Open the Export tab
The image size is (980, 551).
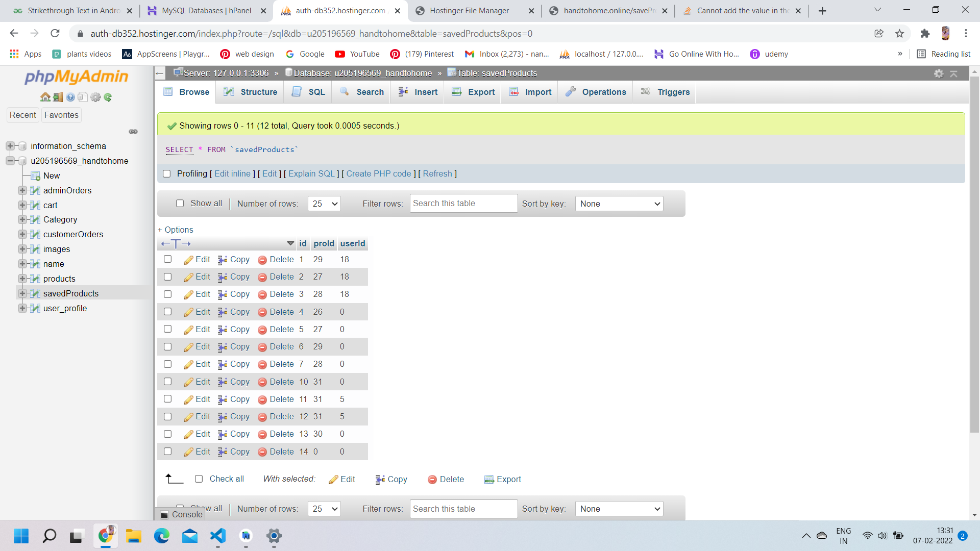(473, 92)
